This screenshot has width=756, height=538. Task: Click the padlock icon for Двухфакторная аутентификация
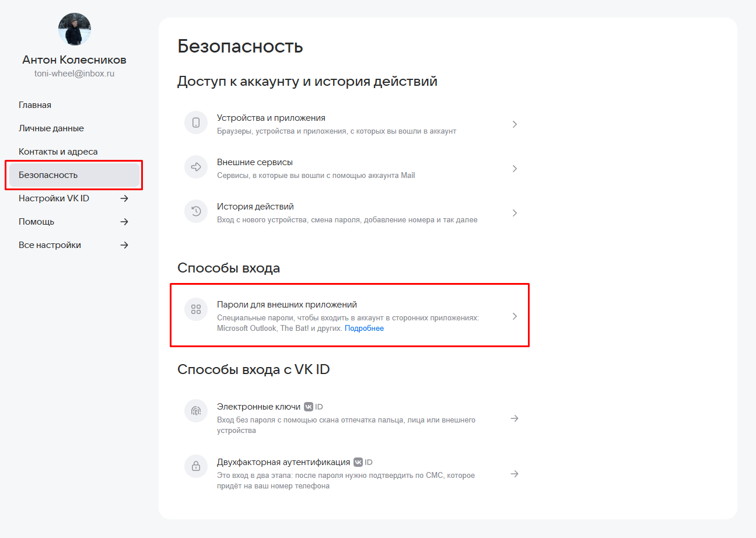pos(196,466)
